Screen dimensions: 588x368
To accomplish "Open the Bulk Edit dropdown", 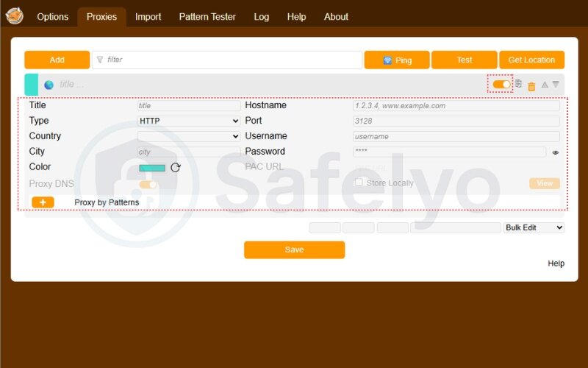I will click(534, 227).
